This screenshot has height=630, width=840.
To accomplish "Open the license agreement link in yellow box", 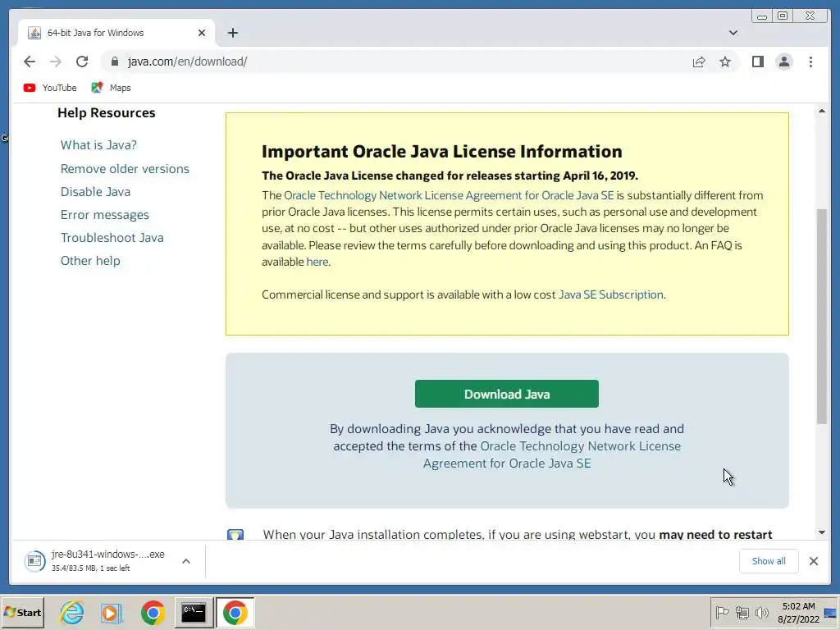I will (449, 195).
